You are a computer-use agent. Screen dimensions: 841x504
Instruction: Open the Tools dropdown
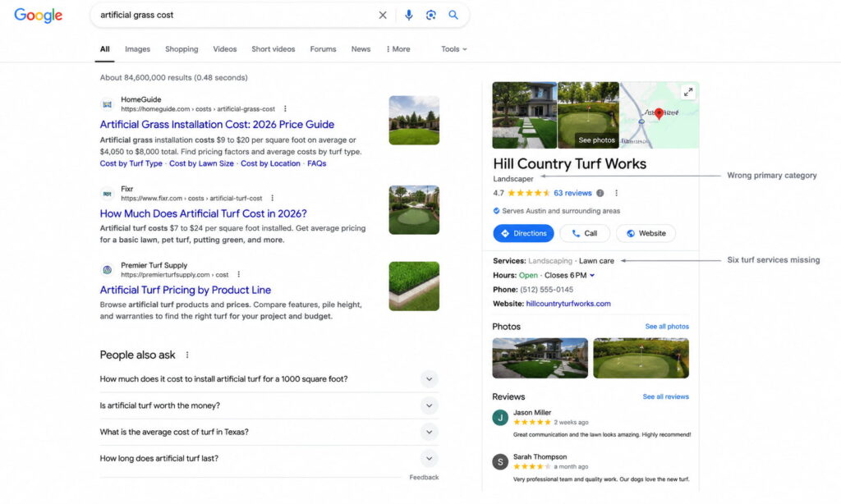click(453, 48)
